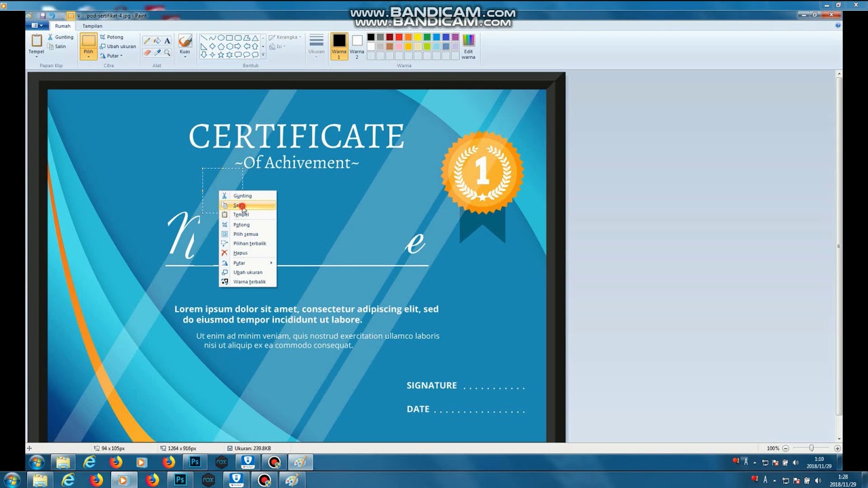Screen dimensions: 868x488
Task: Open Edit warna color editor
Action: [469, 46]
